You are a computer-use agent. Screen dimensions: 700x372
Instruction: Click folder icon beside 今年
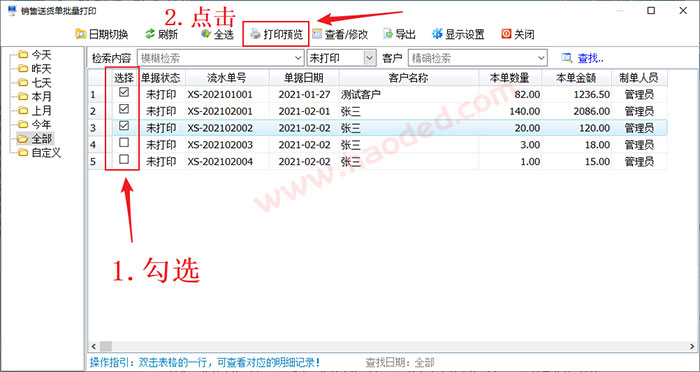tap(23, 124)
